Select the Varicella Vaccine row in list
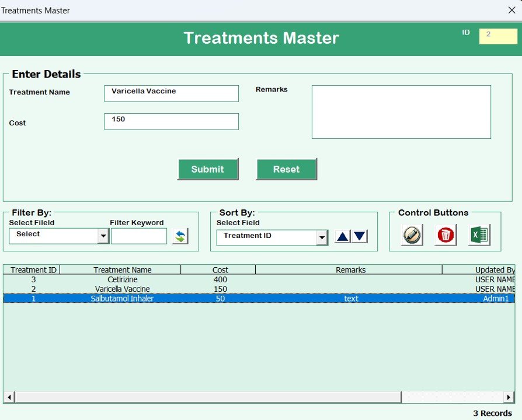This screenshot has height=420, width=522. tap(259, 289)
